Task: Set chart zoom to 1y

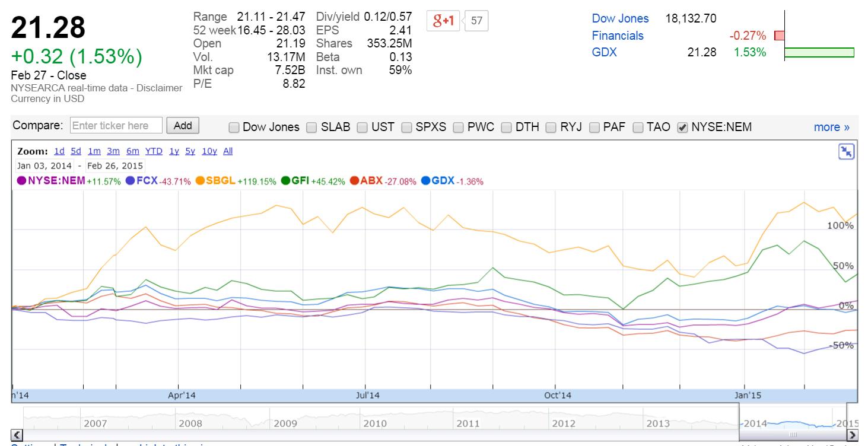Action: point(174,151)
